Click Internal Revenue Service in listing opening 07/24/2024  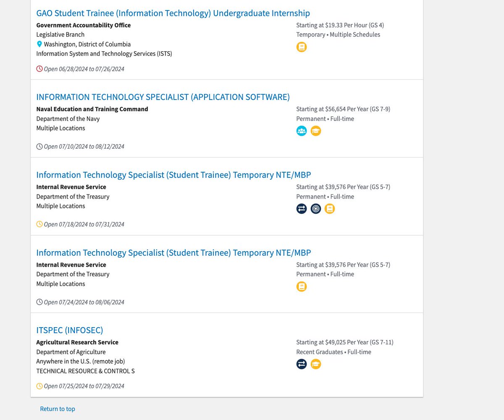(x=71, y=265)
